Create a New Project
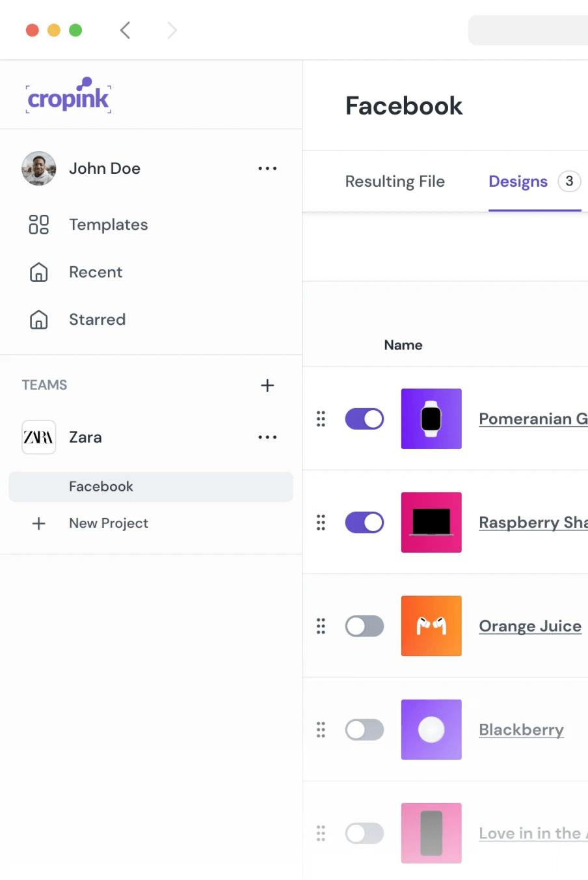 (109, 523)
